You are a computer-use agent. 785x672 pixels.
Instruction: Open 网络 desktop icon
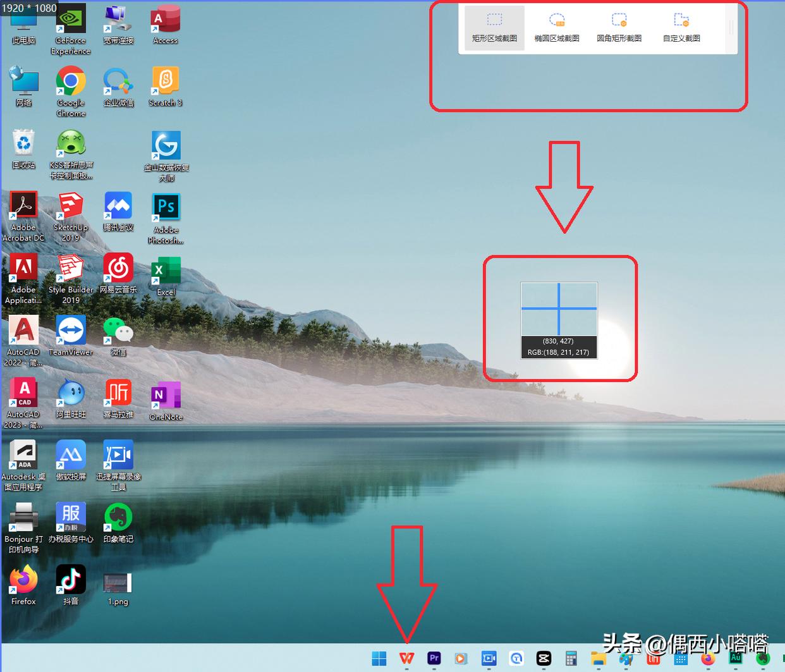(23, 87)
